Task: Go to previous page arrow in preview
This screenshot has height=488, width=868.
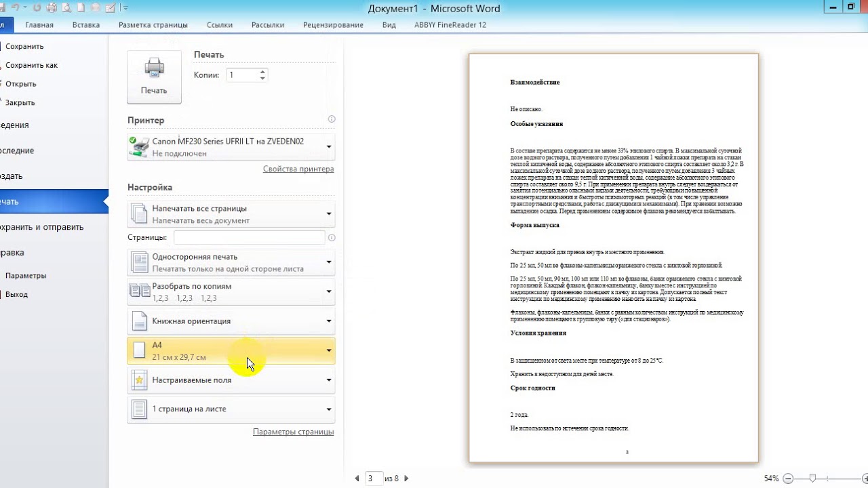Action: pos(357,479)
